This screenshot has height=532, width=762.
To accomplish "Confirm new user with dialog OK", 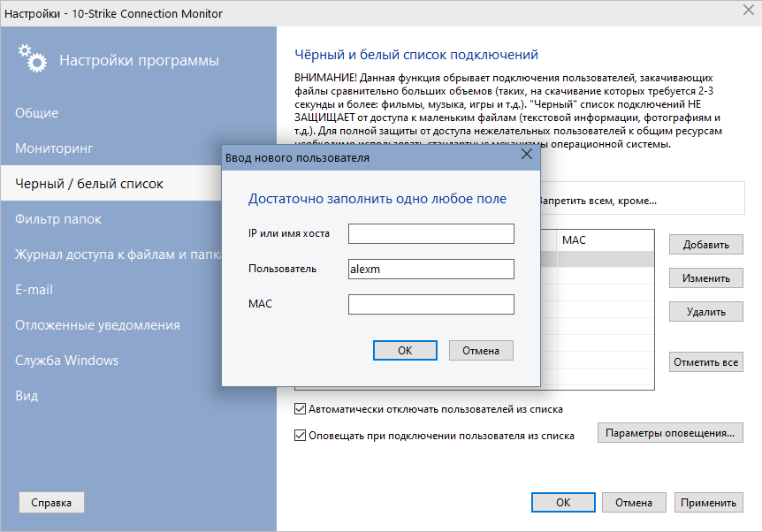I will [x=405, y=350].
